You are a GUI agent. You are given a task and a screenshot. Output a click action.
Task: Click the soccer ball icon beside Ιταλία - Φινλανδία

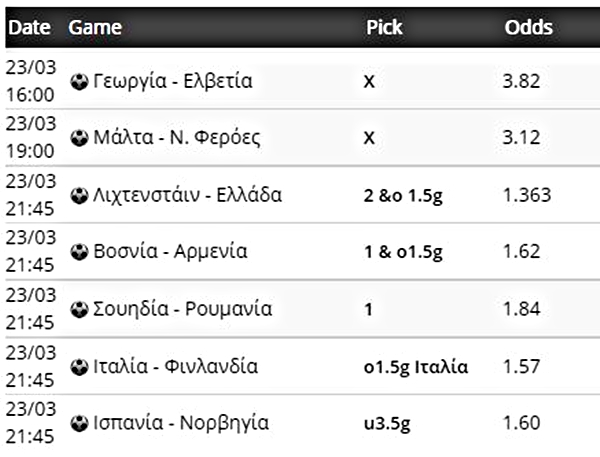(79, 367)
